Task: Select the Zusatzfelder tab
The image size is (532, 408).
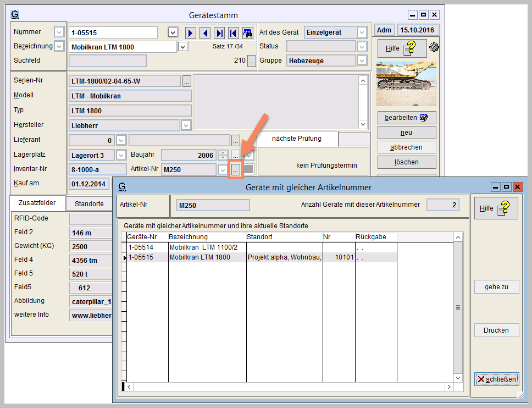Action: 37,203
